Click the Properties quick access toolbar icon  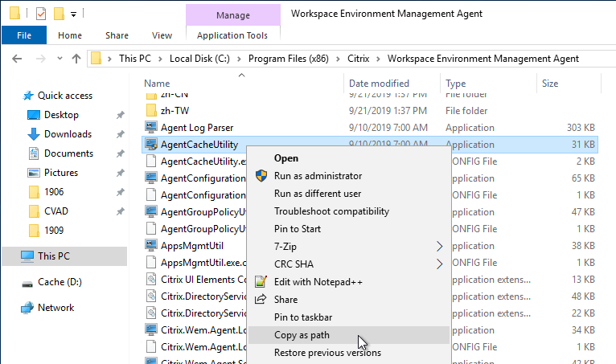pyautogui.click(x=41, y=14)
